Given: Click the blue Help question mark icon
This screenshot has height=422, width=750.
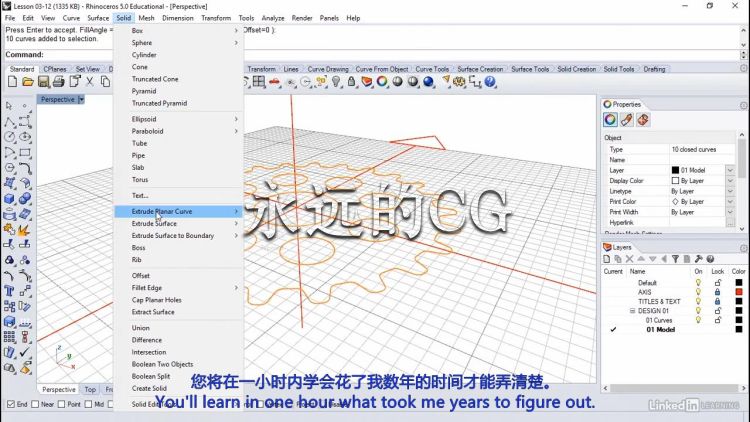Looking at the screenshot, I should point(490,82).
